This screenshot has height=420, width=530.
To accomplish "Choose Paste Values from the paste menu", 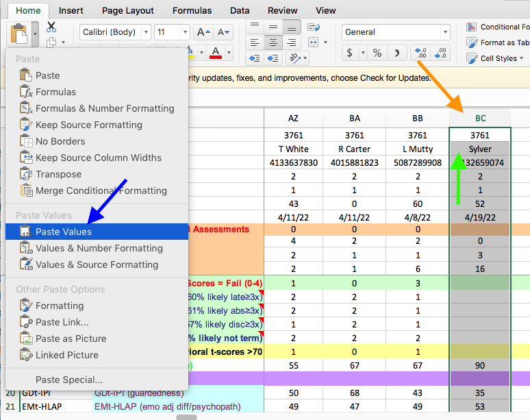I will click(64, 232).
